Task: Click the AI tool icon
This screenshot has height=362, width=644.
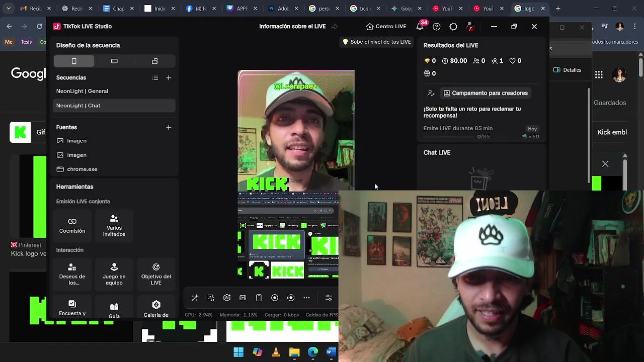Action: (x=227, y=298)
